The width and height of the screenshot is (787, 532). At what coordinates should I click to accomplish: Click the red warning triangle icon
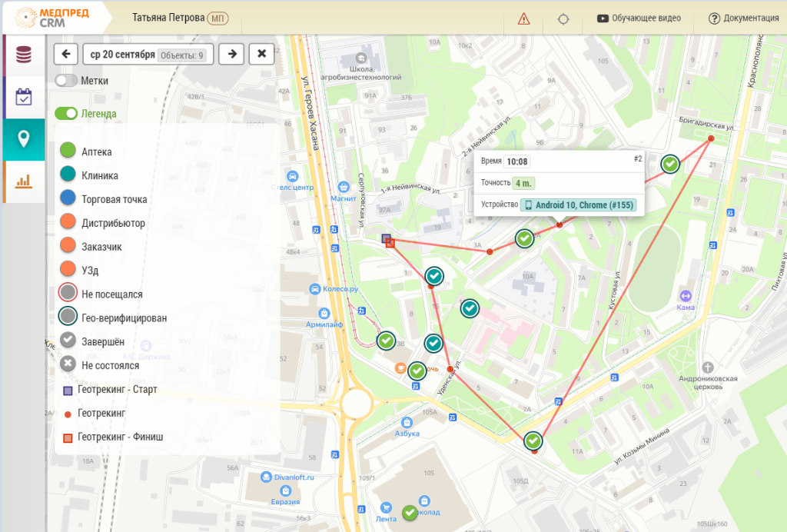(x=523, y=18)
